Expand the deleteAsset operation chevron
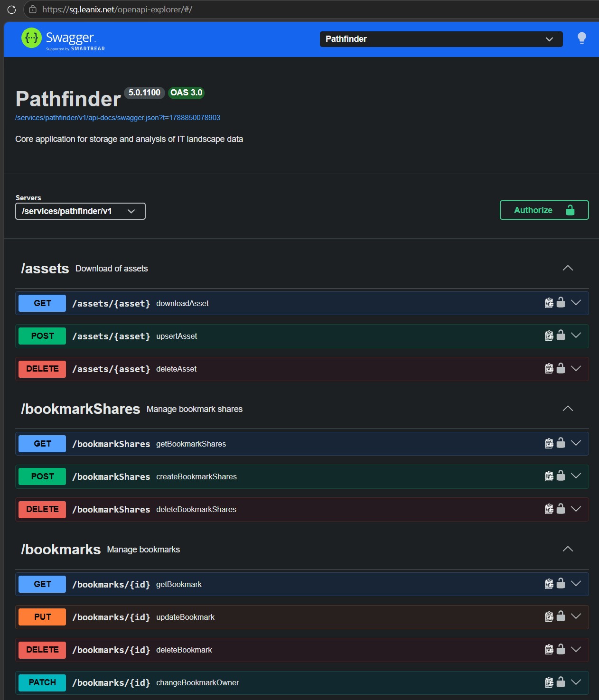Screen dimensions: 599x700 tap(576, 368)
